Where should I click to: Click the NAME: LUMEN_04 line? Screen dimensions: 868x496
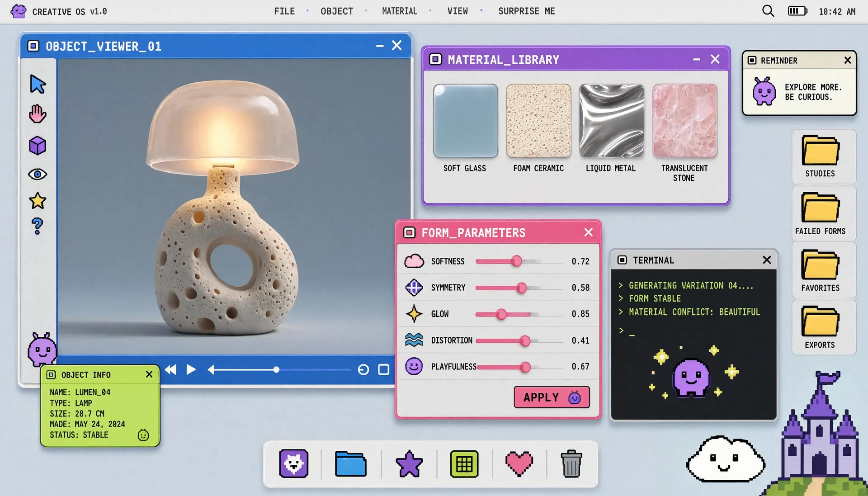[x=80, y=392]
